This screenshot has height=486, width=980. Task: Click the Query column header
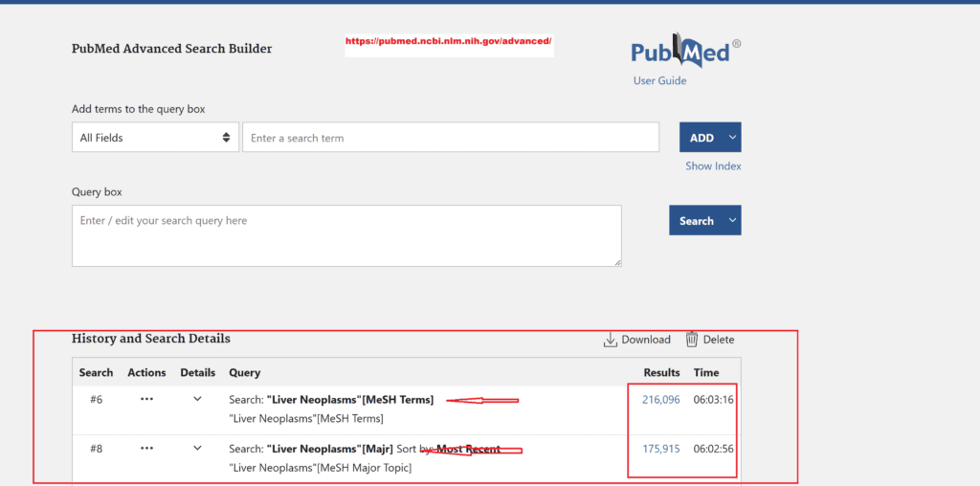coord(244,372)
